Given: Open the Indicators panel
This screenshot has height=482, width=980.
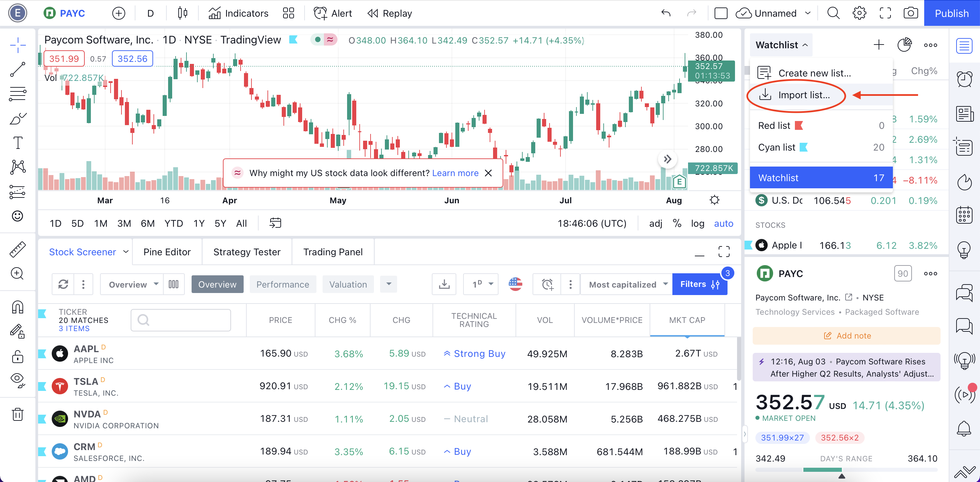Looking at the screenshot, I should tap(238, 13).
